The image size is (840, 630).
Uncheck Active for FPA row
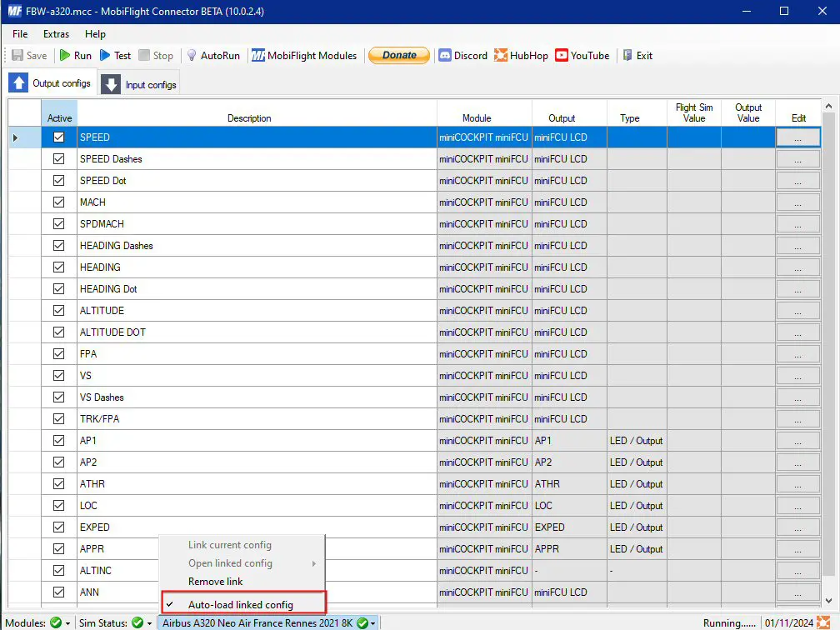pos(59,353)
